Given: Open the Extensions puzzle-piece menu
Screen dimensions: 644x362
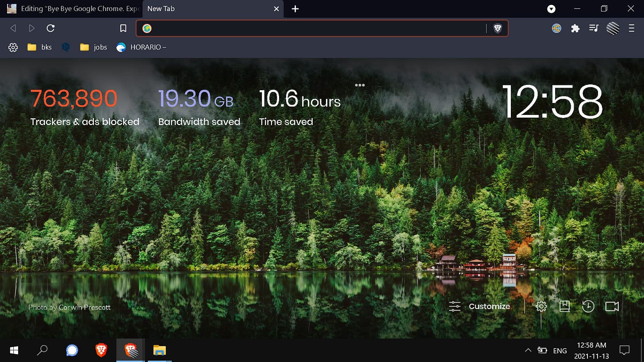Looking at the screenshot, I should [x=575, y=28].
